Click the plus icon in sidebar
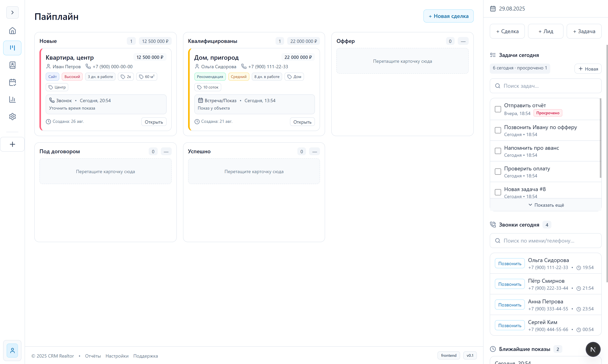Viewport: 608px width, 364px height. click(x=12, y=144)
